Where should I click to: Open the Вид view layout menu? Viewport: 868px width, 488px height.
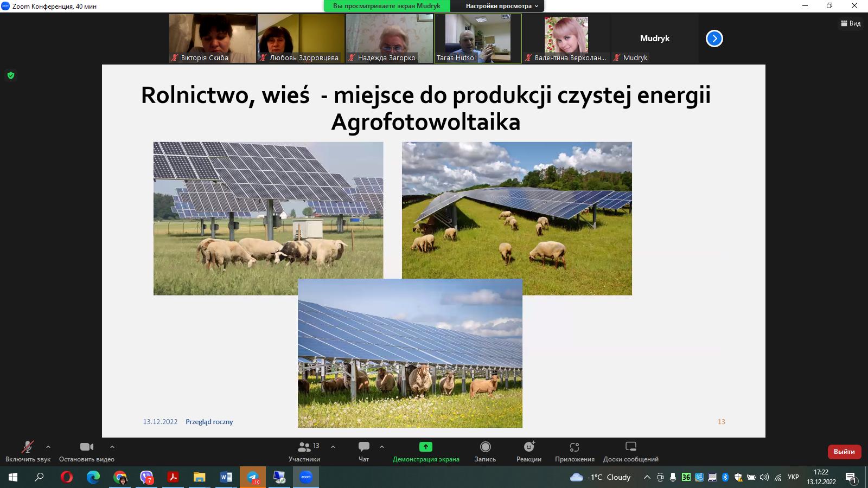click(x=851, y=23)
